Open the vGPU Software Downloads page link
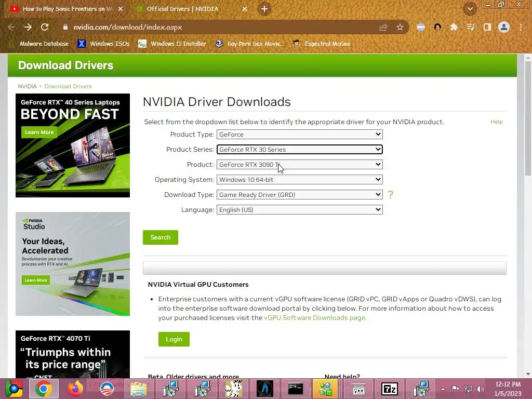532x399 pixels. [x=314, y=318]
